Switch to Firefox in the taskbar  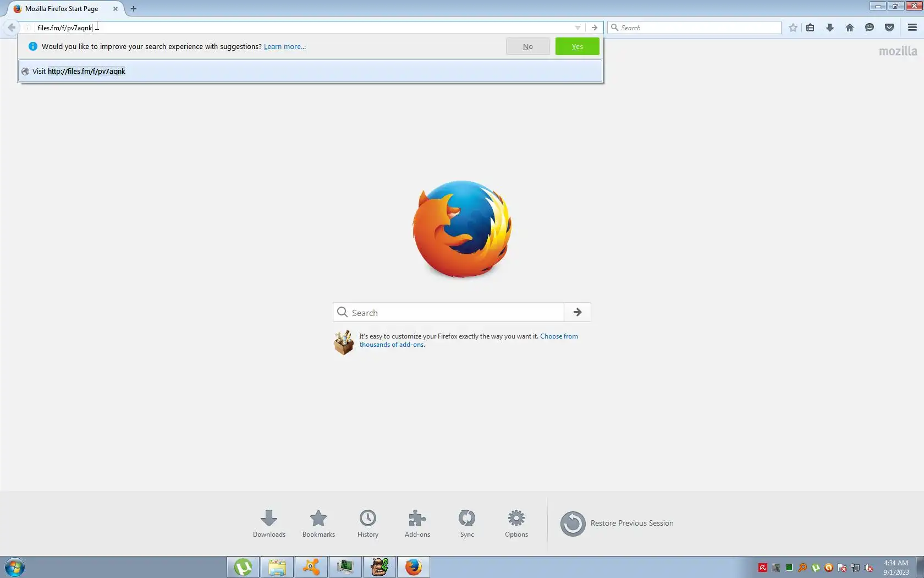point(414,567)
